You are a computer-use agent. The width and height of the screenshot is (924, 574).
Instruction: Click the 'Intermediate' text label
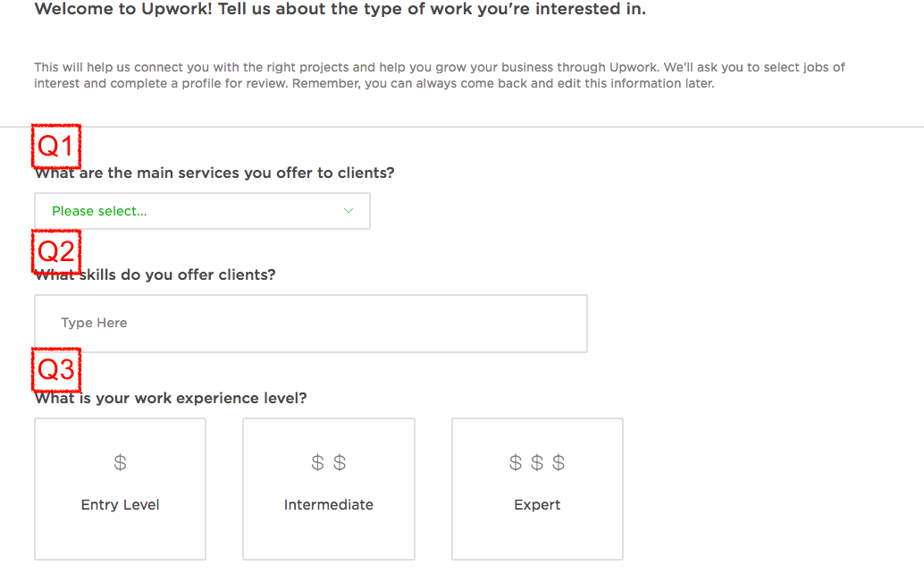click(328, 504)
